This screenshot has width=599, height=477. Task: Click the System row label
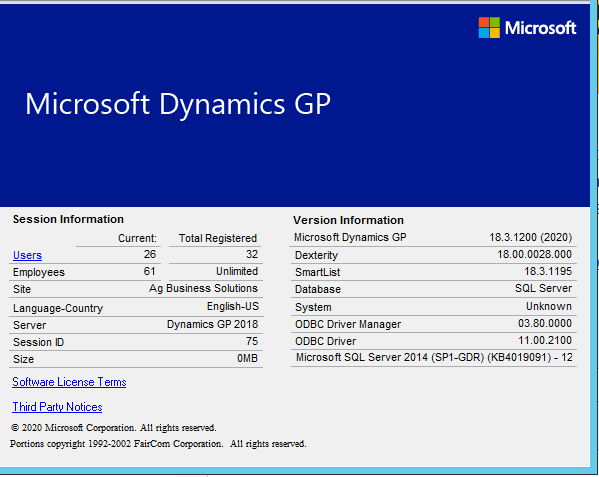click(313, 307)
